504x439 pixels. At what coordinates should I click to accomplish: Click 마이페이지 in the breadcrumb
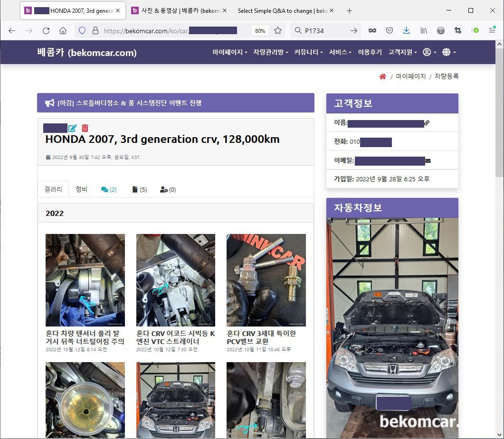[x=410, y=76]
